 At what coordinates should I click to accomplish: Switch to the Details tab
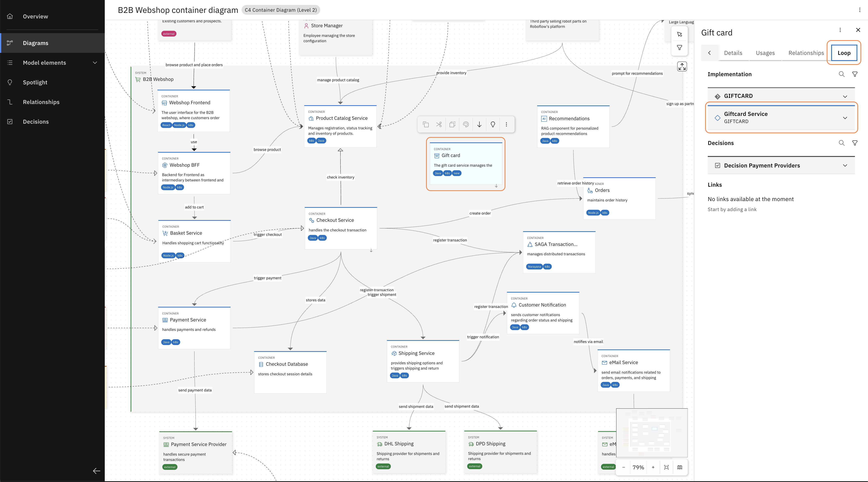click(733, 53)
